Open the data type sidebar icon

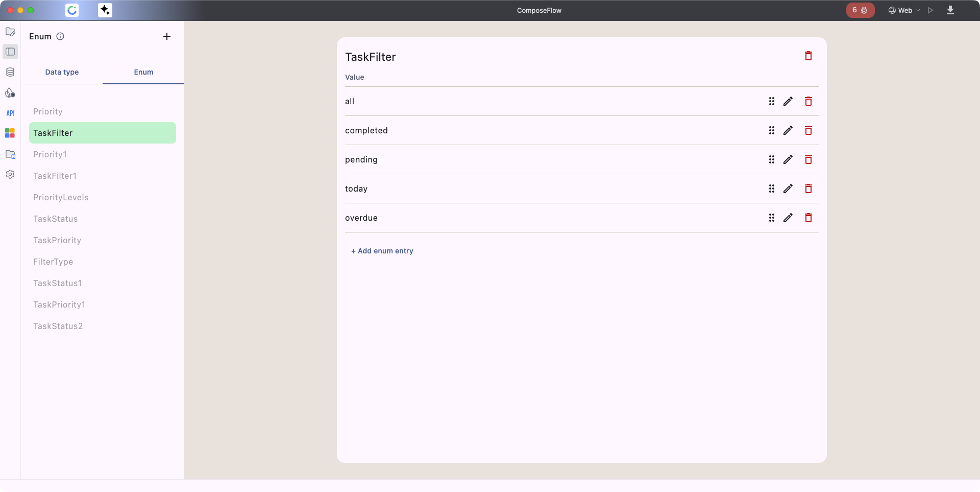tap(10, 52)
